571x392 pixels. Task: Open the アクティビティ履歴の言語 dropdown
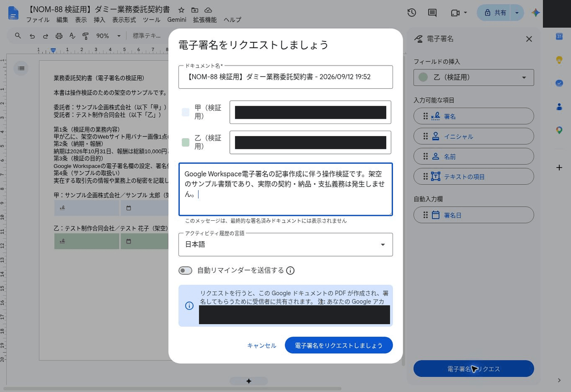[x=285, y=244]
